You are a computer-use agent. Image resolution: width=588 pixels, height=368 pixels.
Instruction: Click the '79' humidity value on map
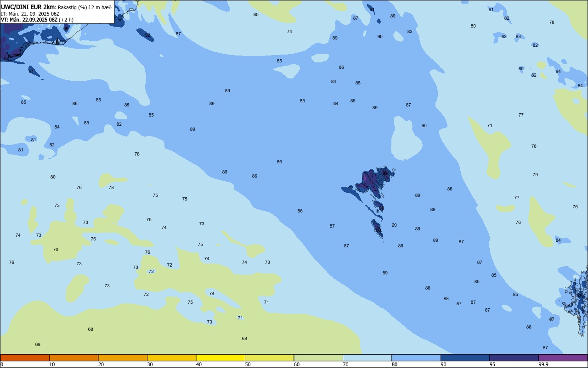(x=535, y=174)
